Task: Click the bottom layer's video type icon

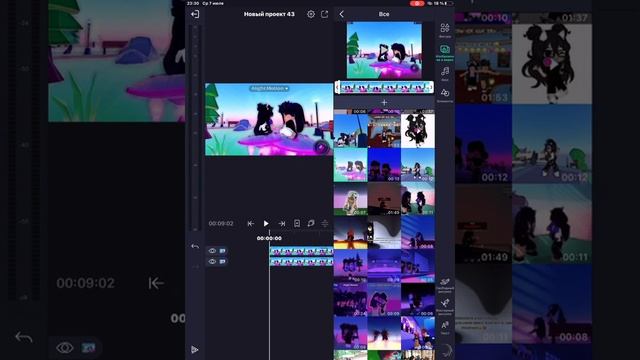Action: 222,261
